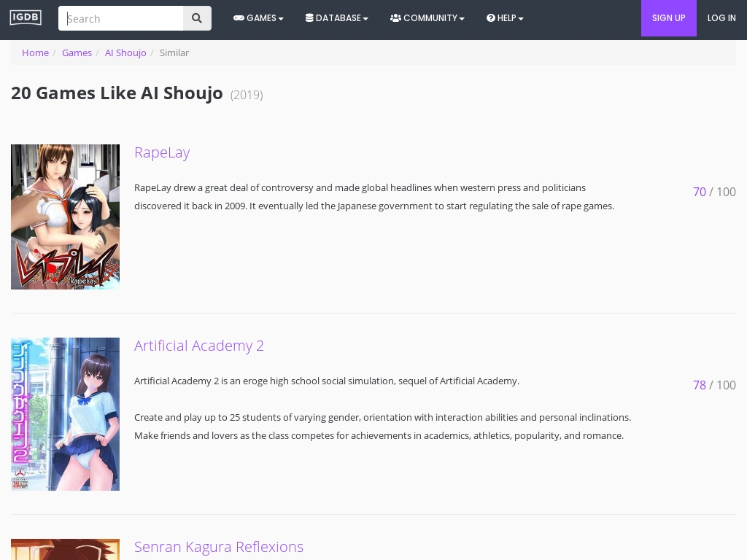Open the Artificial Academy 2 title link
The height and width of the screenshot is (560, 747).
(199, 345)
